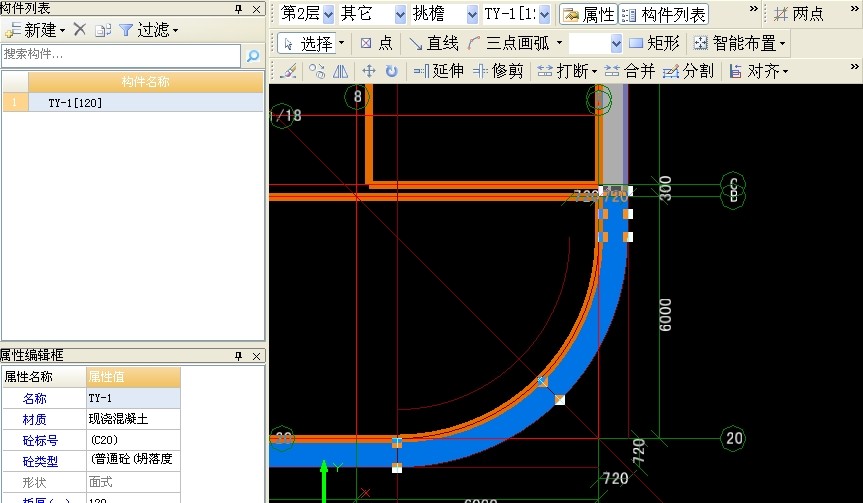Pin the 构件列表 panel
The height and width of the screenshot is (503, 863).
(x=238, y=9)
